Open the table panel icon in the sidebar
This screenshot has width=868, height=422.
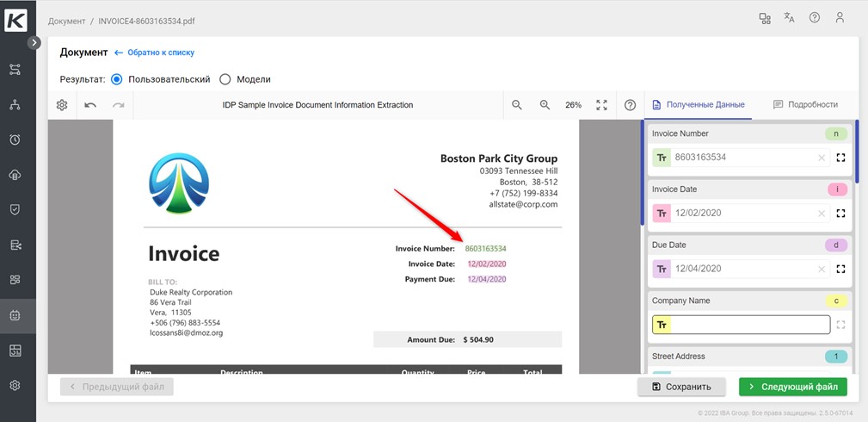[x=15, y=351]
